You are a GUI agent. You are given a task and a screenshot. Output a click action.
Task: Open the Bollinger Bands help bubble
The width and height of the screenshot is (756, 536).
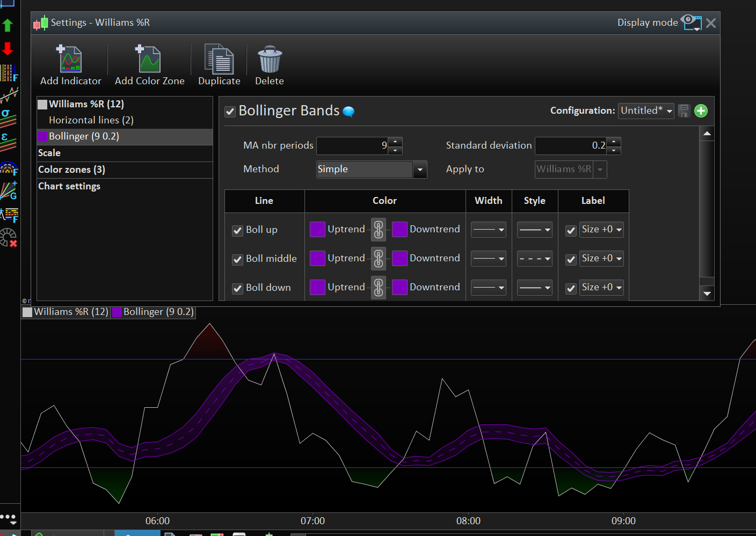(348, 112)
